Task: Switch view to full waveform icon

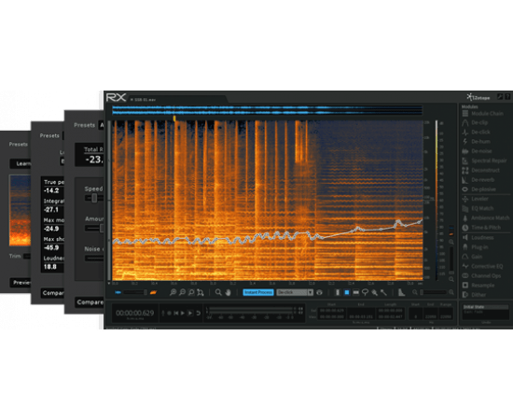Action: point(118,292)
